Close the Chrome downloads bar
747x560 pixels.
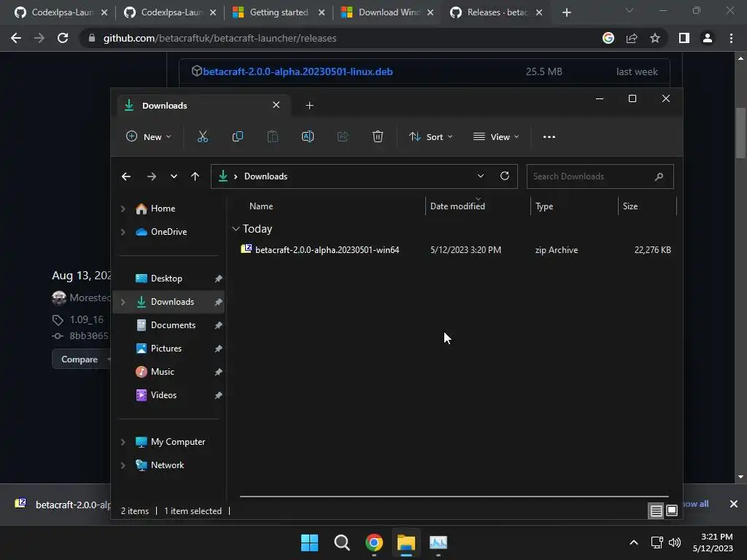pos(734,504)
